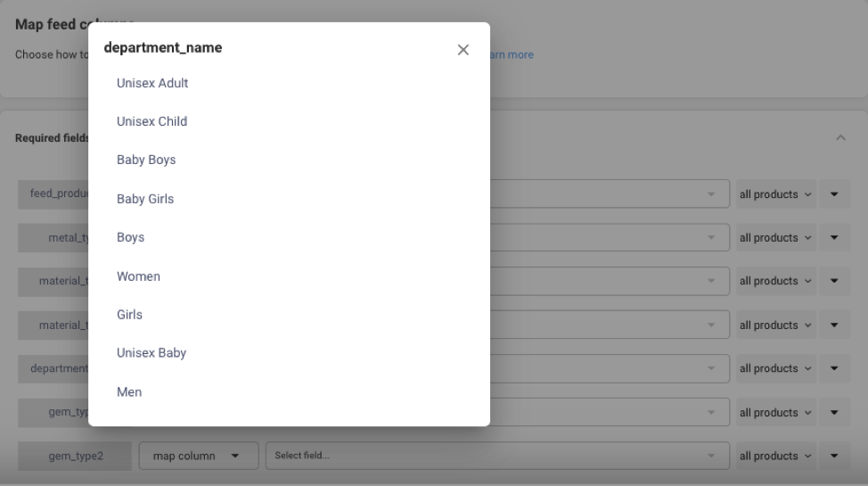Image resolution: width=868 pixels, height=486 pixels.
Task: Click the department_name dialog title
Action: pyautogui.click(x=163, y=47)
